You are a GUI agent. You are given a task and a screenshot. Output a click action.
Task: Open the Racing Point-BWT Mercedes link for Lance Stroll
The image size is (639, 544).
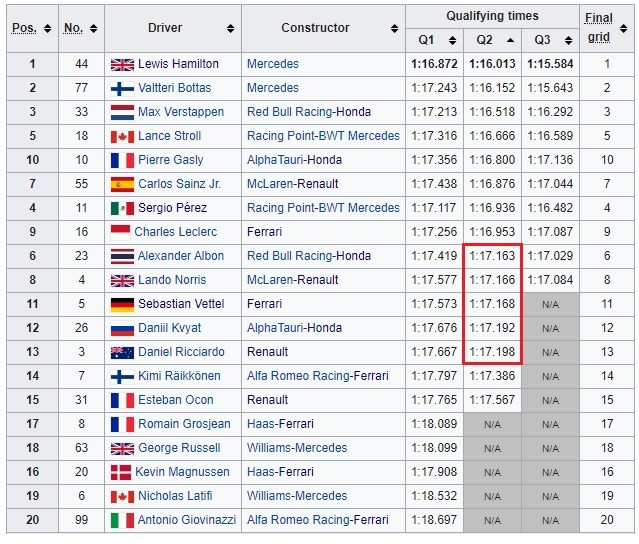click(x=323, y=136)
